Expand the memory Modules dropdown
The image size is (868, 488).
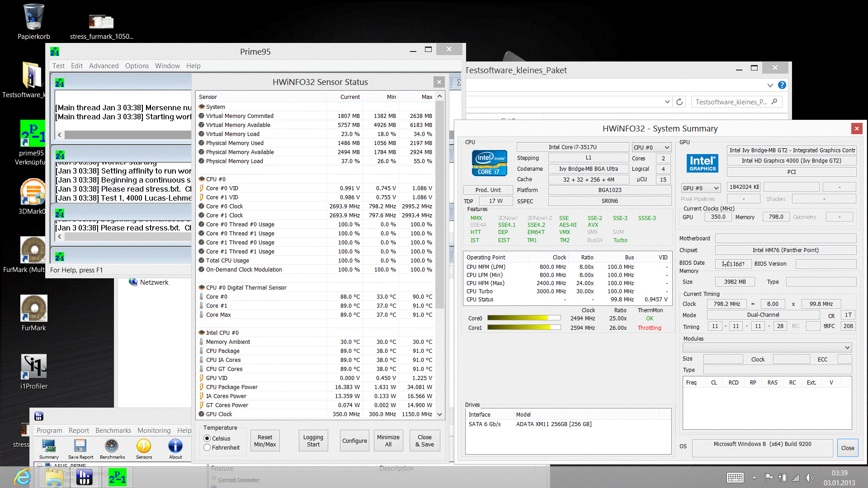click(x=847, y=347)
